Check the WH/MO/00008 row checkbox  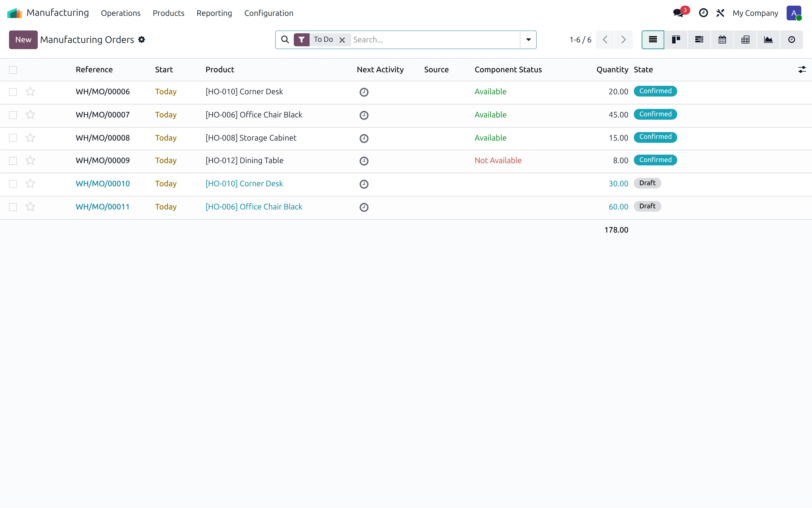tap(13, 138)
